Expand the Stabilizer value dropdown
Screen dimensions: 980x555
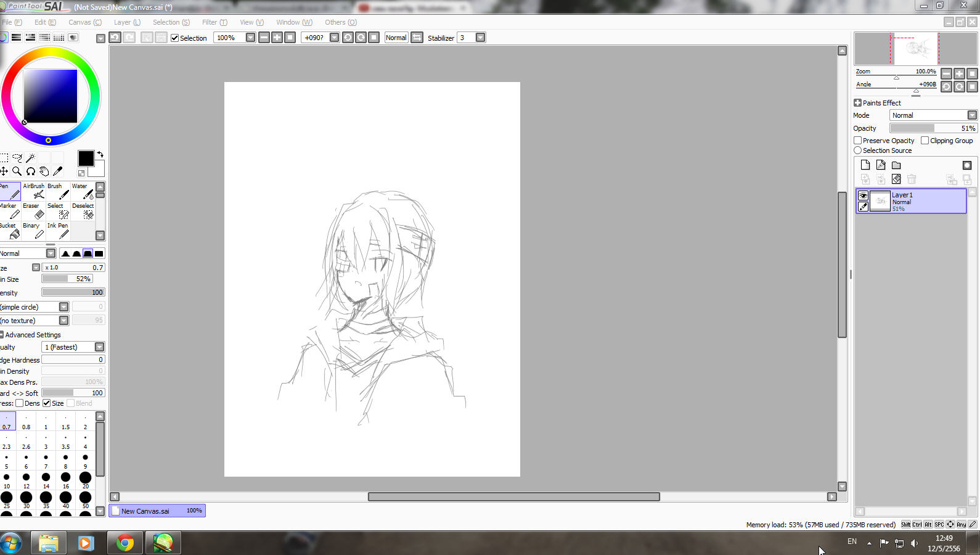point(480,38)
